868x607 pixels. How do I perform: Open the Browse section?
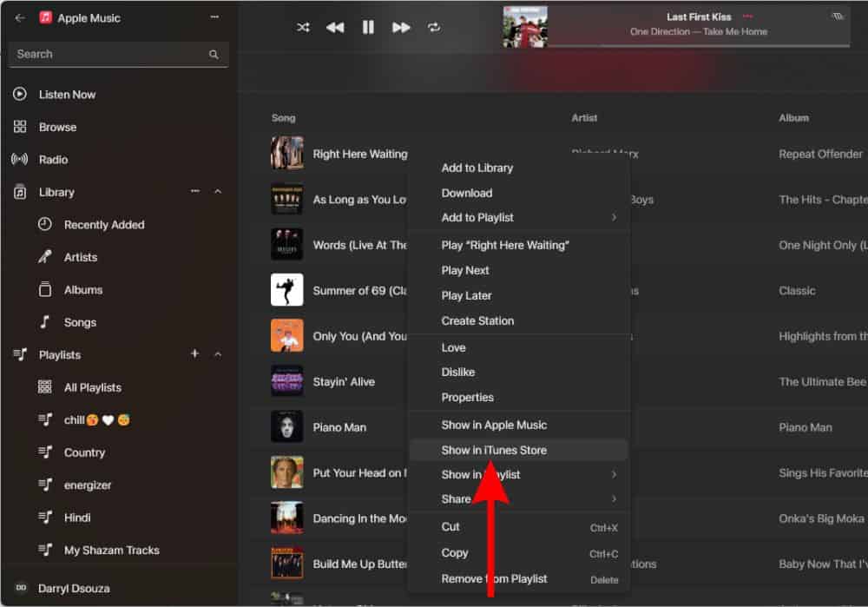[57, 127]
